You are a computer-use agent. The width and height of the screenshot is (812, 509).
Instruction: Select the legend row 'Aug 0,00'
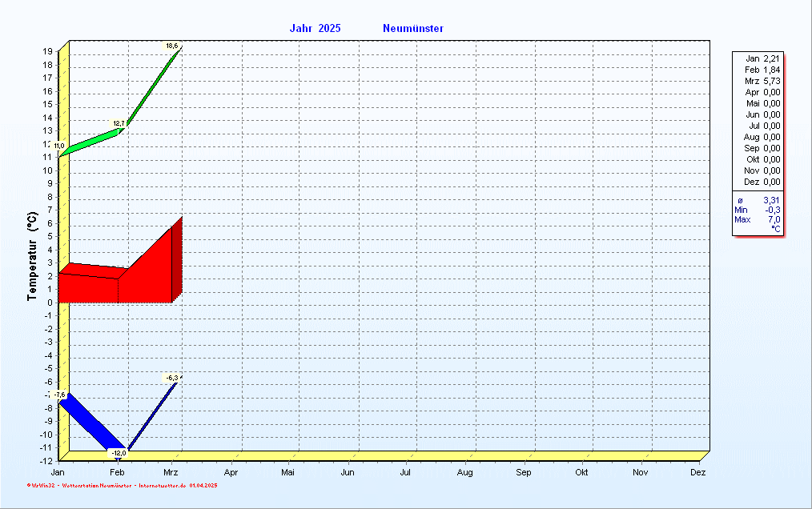762,137
